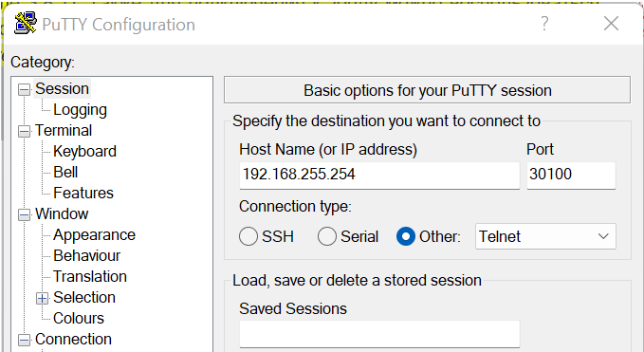Select the Other connection type radio
This screenshot has height=352, width=644.
point(406,236)
